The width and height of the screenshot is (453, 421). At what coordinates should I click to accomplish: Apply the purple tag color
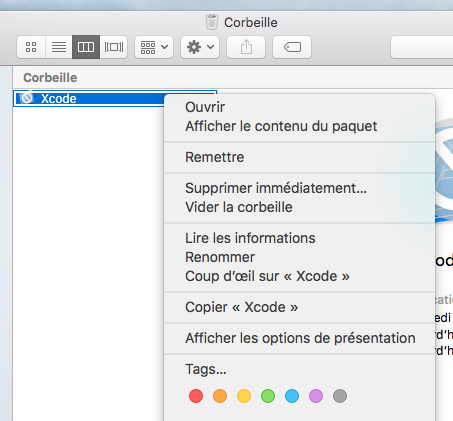coord(316,396)
